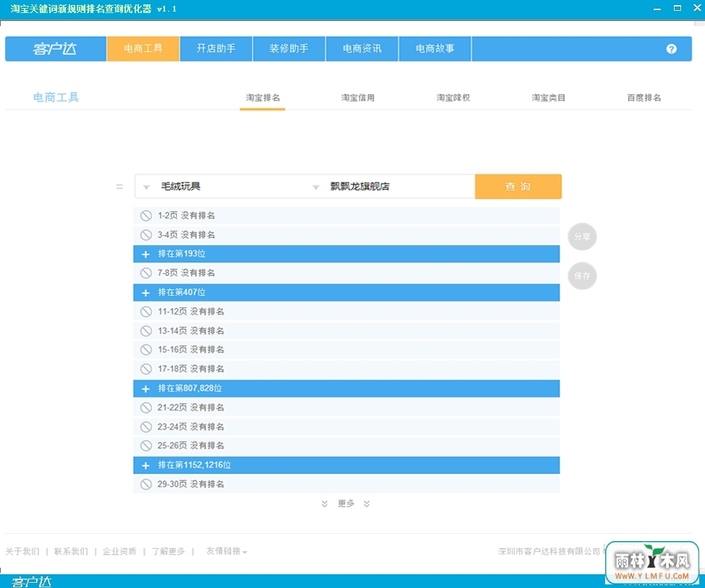
Task: Minimize the application window
Action: coord(657,9)
